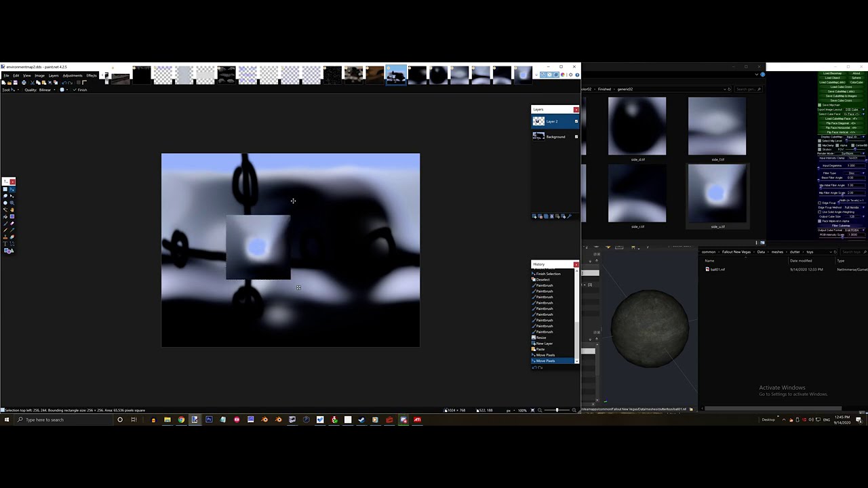Toggle Layer 2 visibility checkbox
868x488 pixels.
coord(576,121)
